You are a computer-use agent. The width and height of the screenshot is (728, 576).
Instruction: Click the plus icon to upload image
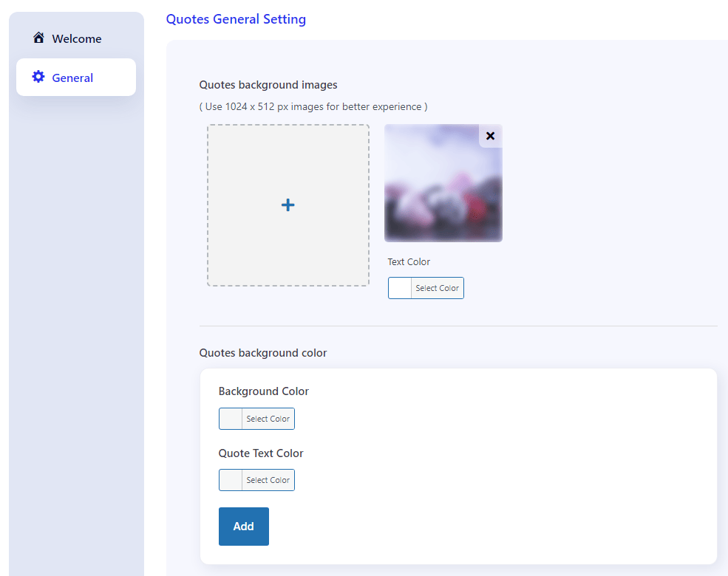(x=288, y=205)
